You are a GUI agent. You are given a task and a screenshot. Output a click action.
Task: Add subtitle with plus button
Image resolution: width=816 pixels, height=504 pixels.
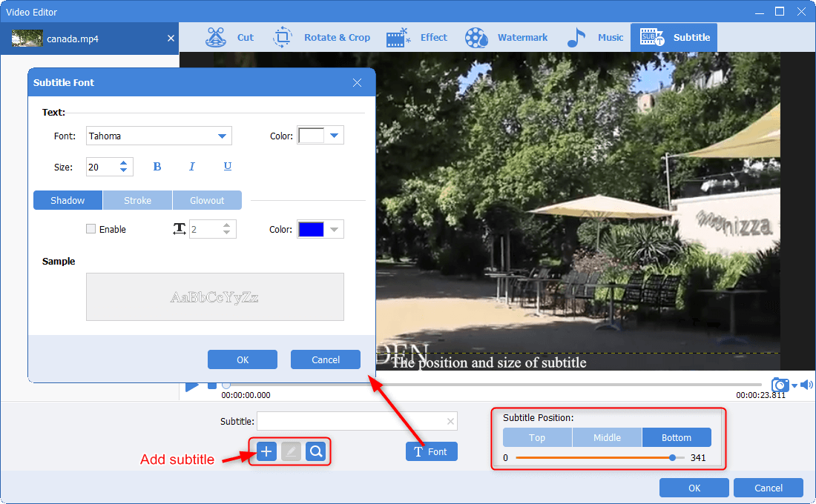[x=266, y=451]
